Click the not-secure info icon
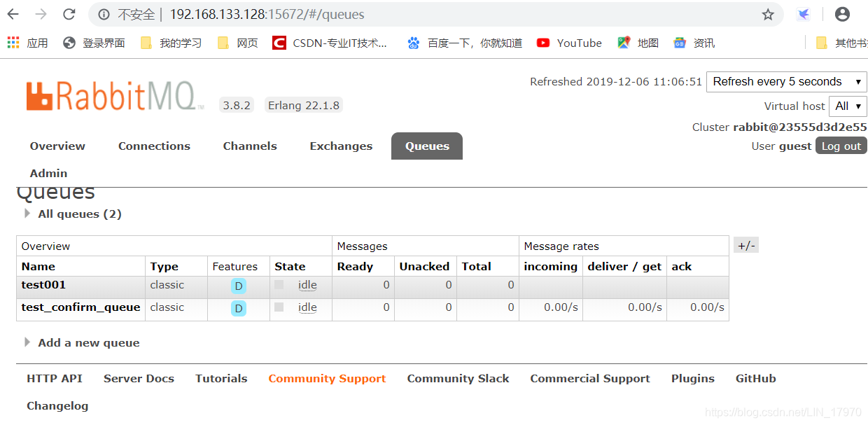Screen dimensions: 868x425 click(104, 14)
